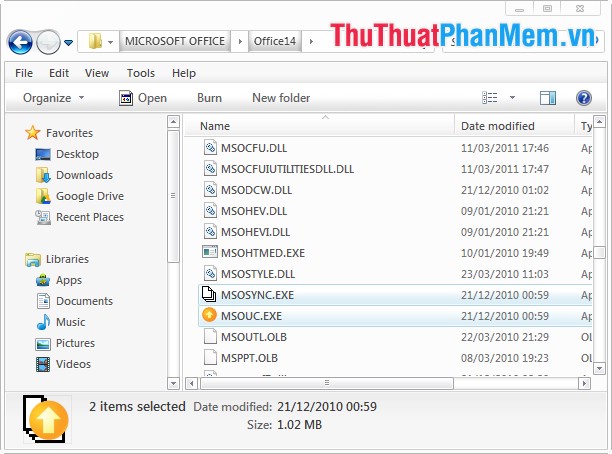
Task: Select Favorites in the navigation pane
Action: (x=69, y=133)
